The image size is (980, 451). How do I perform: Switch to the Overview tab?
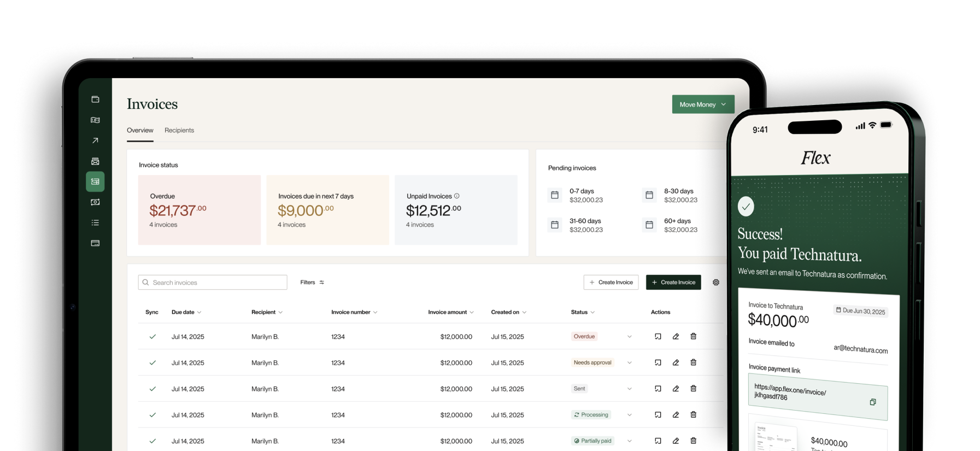[140, 130]
